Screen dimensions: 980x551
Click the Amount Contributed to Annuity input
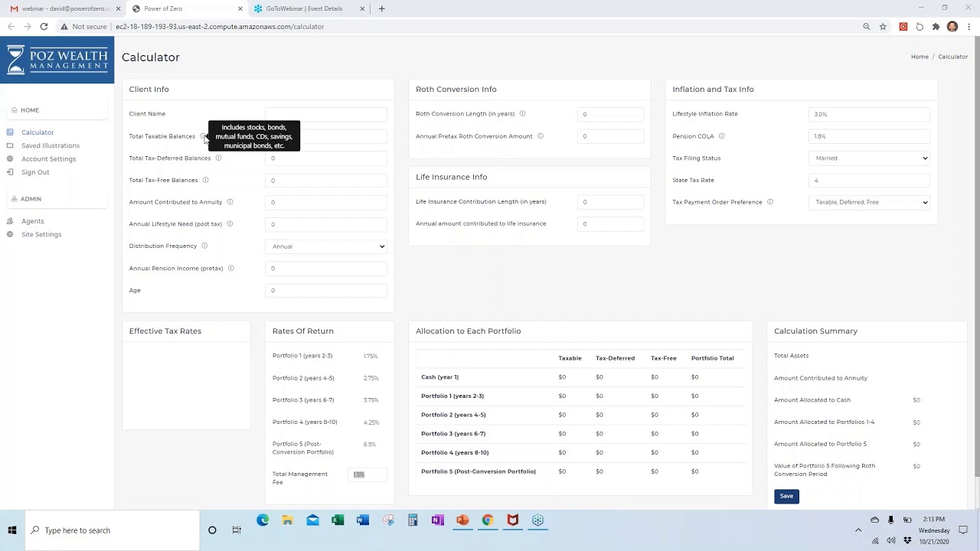tap(326, 202)
